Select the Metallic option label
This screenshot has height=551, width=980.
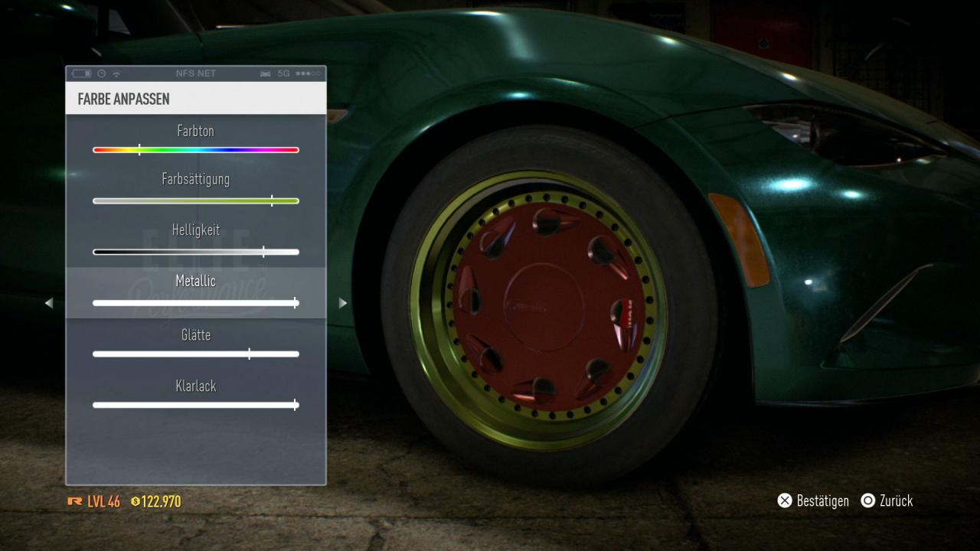coord(196,281)
